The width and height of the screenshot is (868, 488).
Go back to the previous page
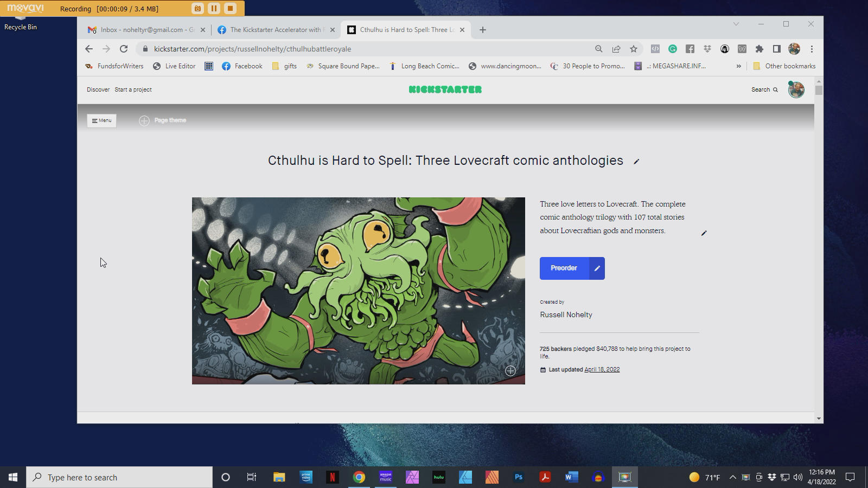pos(89,49)
